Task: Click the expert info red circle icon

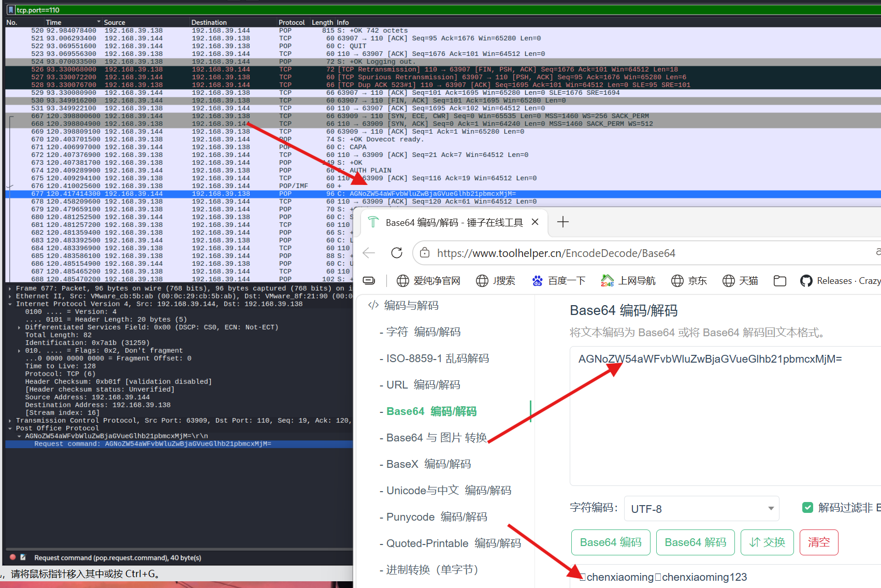Action: pyautogui.click(x=13, y=557)
